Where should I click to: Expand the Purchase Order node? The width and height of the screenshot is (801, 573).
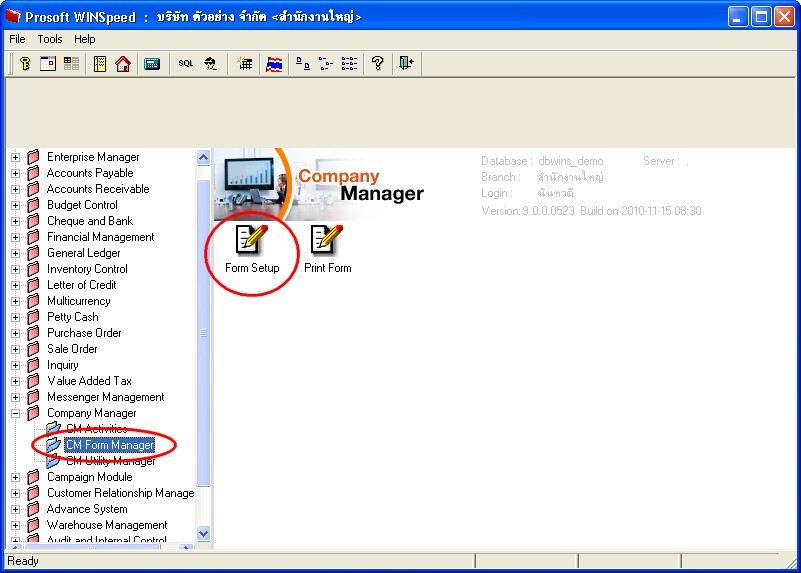tap(15, 333)
